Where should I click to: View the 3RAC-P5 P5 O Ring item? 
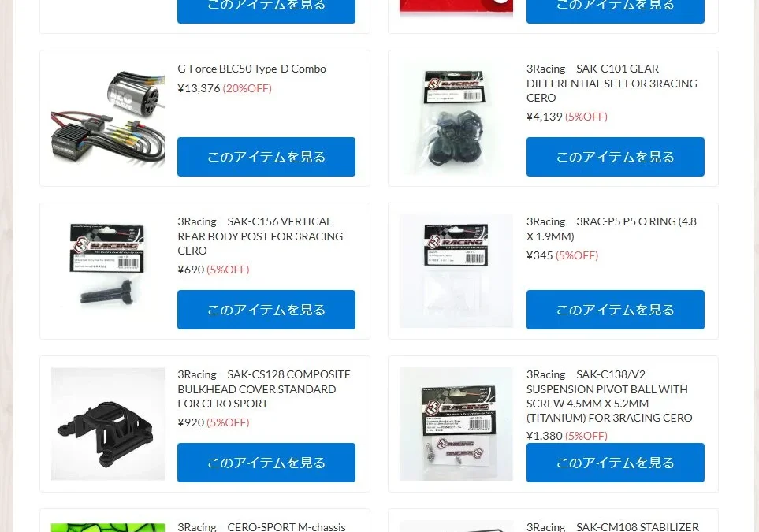click(616, 310)
